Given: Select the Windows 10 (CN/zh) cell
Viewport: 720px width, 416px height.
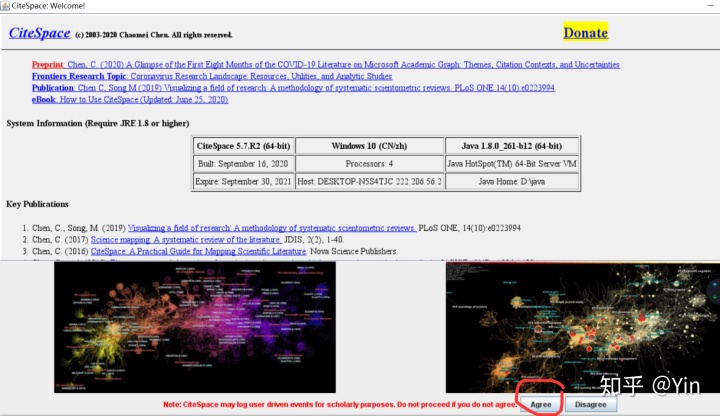Looking at the screenshot, I should (369, 146).
